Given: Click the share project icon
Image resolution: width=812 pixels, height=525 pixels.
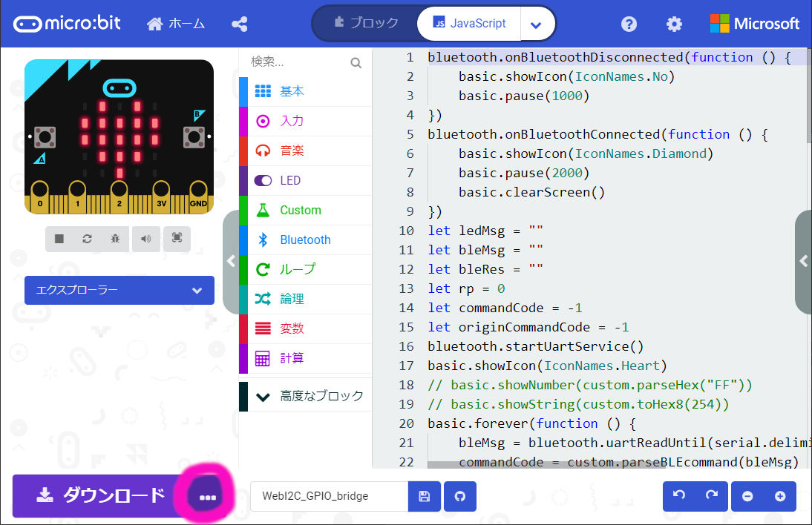Looking at the screenshot, I should click(x=239, y=24).
